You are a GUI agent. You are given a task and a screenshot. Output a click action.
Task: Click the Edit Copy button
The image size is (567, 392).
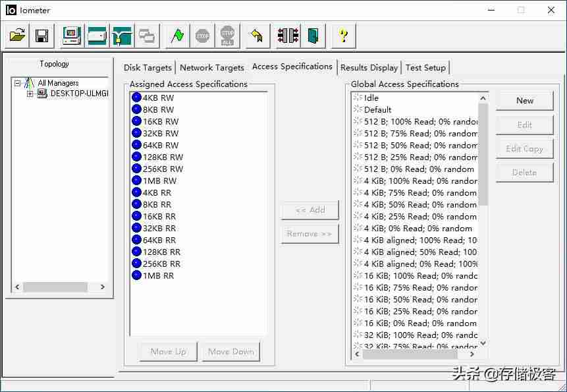point(525,149)
